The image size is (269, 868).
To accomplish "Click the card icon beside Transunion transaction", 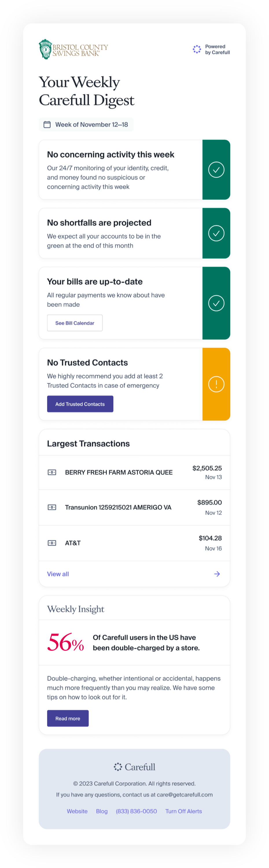I will coord(52,507).
